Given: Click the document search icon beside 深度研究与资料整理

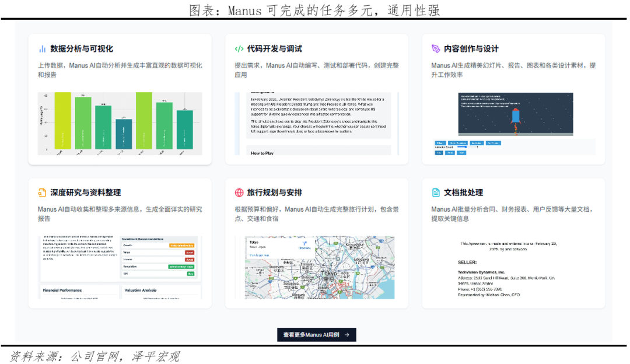Looking at the screenshot, I should 42,192.
